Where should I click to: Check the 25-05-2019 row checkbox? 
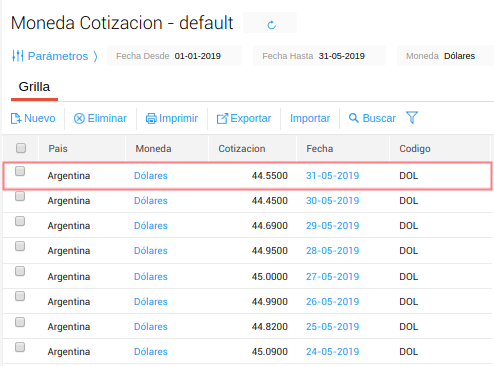20,322
